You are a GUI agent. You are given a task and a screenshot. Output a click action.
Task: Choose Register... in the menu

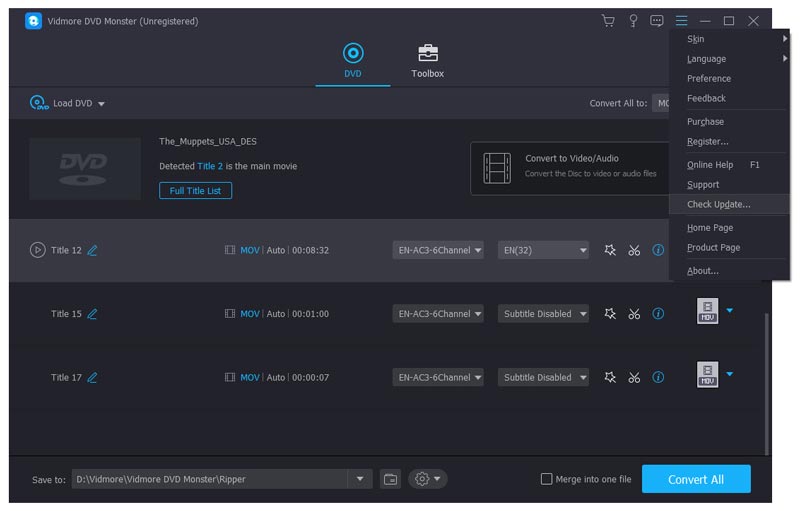(x=730, y=141)
